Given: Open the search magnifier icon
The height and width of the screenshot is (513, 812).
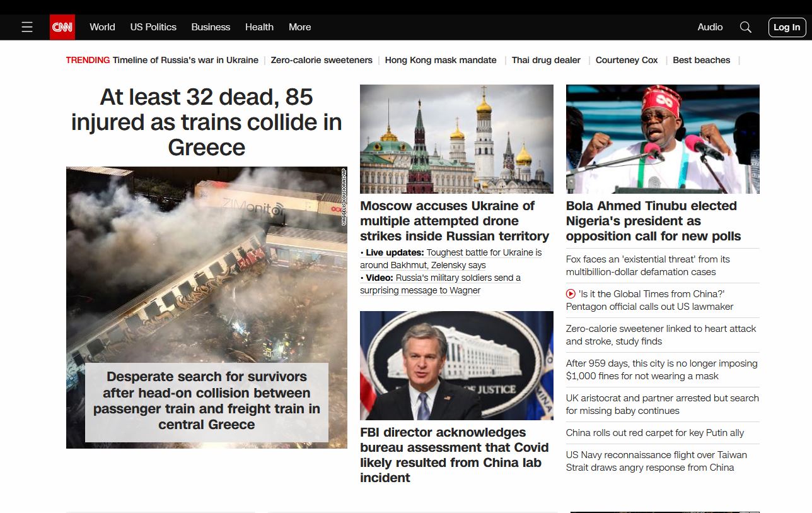Looking at the screenshot, I should [745, 27].
